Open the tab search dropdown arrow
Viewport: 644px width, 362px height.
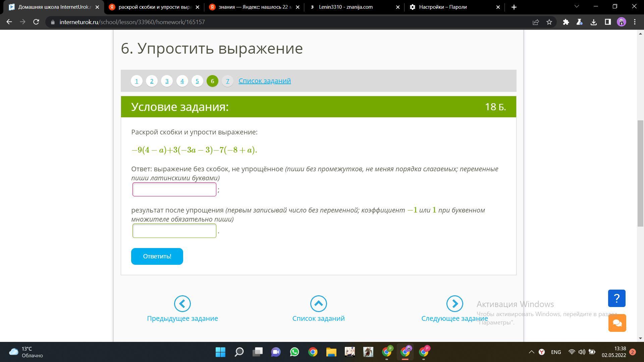(x=577, y=7)
